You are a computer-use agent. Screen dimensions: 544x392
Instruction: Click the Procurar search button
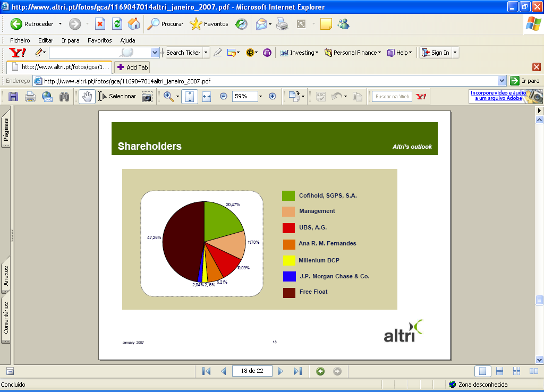tap(166, 24)
